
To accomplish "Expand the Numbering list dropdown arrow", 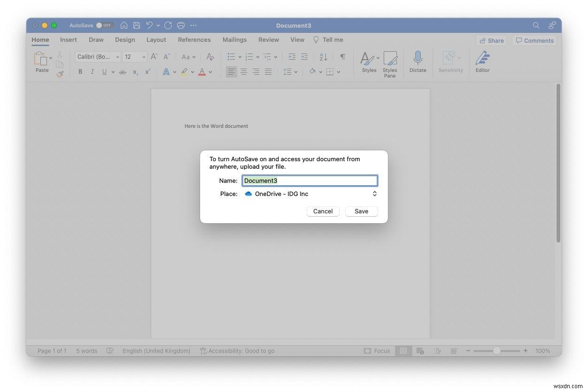I will pyautogui.click(x=258, y=57).
